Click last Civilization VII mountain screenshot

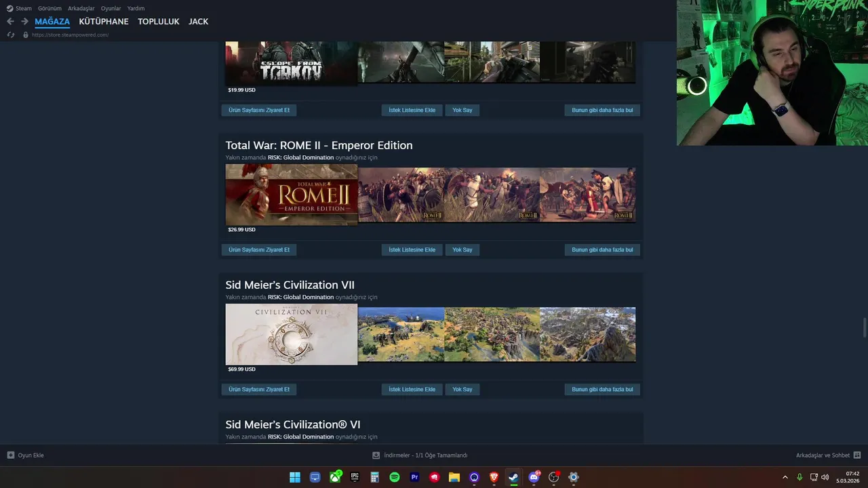[588, 334]
